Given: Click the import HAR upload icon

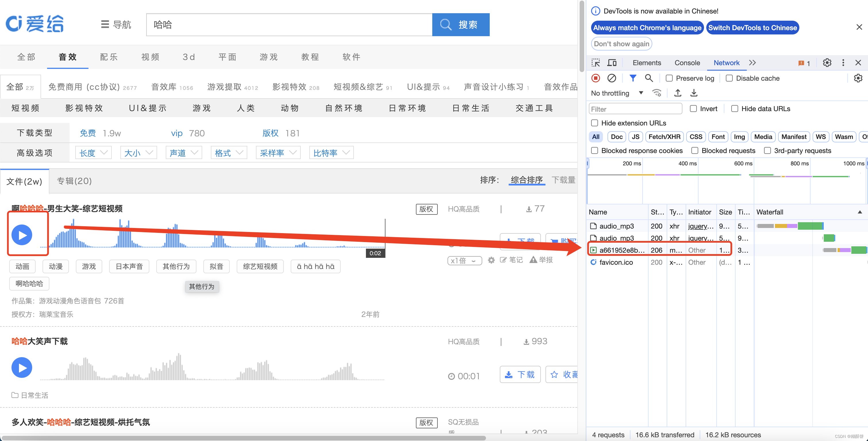Looking at the screenshot, I should point(678,93).
